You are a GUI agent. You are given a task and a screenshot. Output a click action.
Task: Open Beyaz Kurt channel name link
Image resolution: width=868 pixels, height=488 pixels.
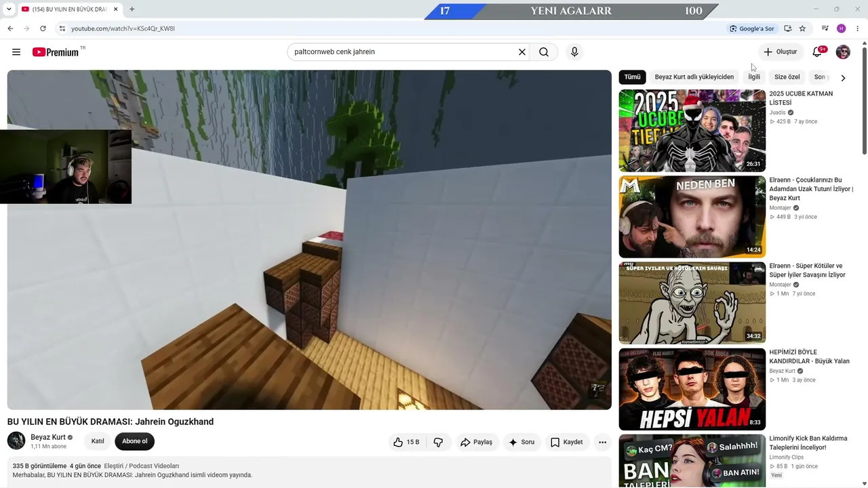click(x=48, y=437)
